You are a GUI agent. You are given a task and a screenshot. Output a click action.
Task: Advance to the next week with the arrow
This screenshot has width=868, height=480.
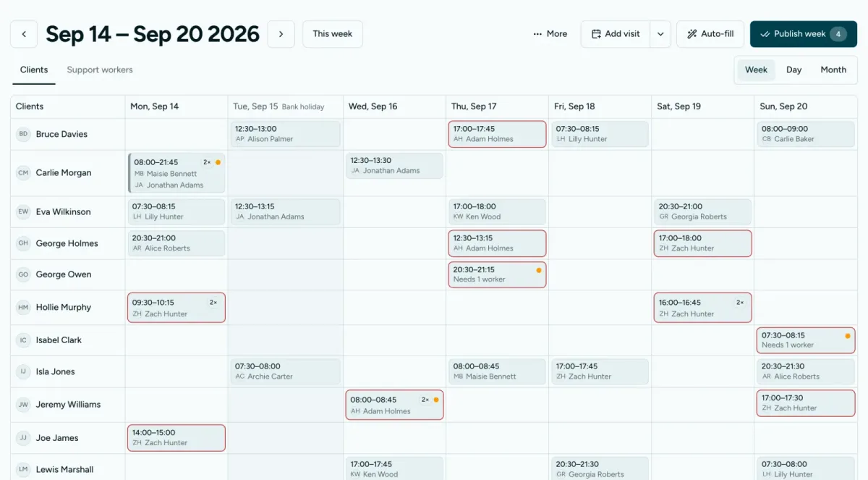(281, 34)
